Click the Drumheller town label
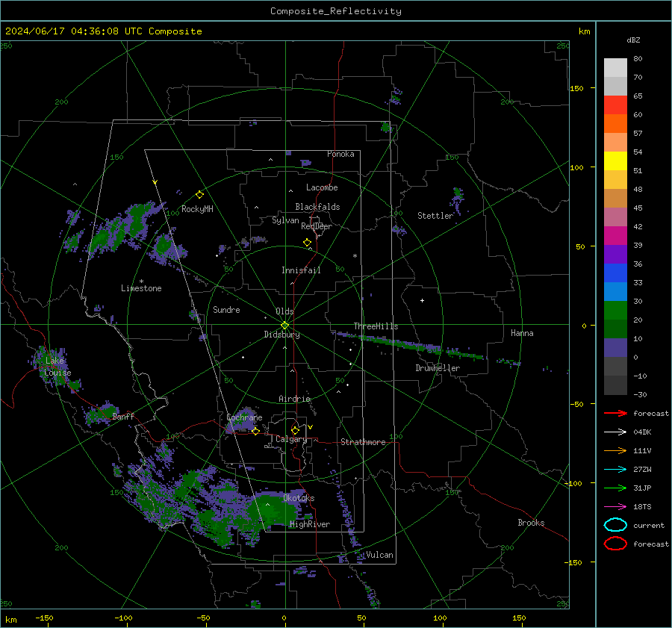This screenshot has height=628, width=672. pyautogui.click(x=438, y=368)
